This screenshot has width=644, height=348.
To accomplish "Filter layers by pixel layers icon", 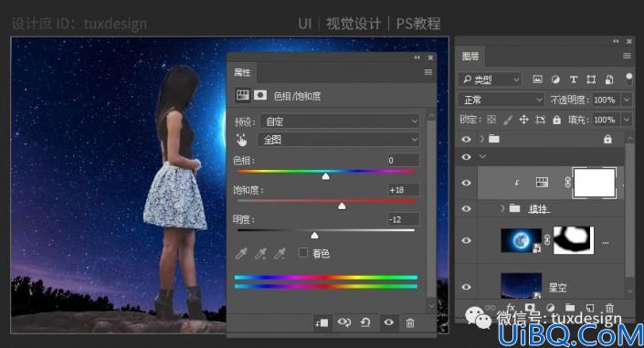I will pyautogui.click(x=538, y=79).
